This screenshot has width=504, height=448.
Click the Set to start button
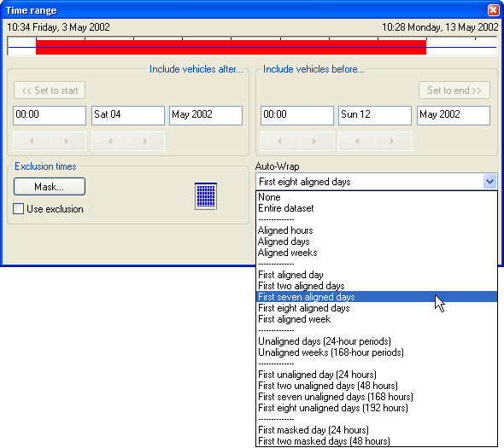click(50, 90)
